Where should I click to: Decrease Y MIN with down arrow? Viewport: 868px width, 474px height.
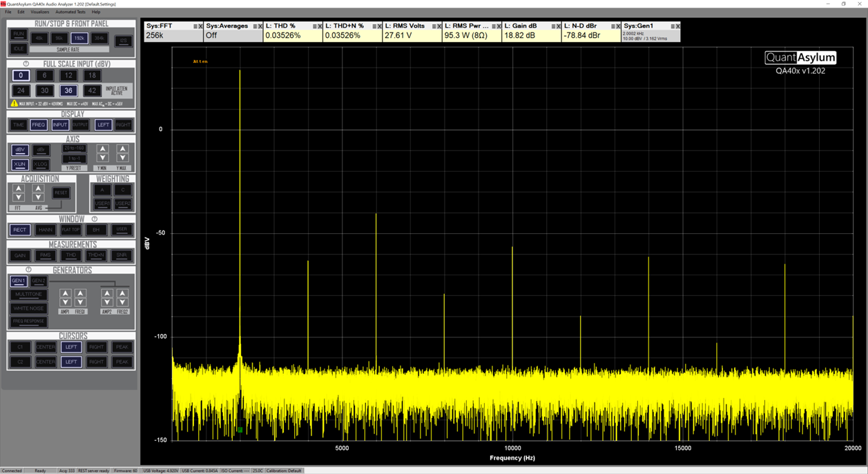[102, 158]
